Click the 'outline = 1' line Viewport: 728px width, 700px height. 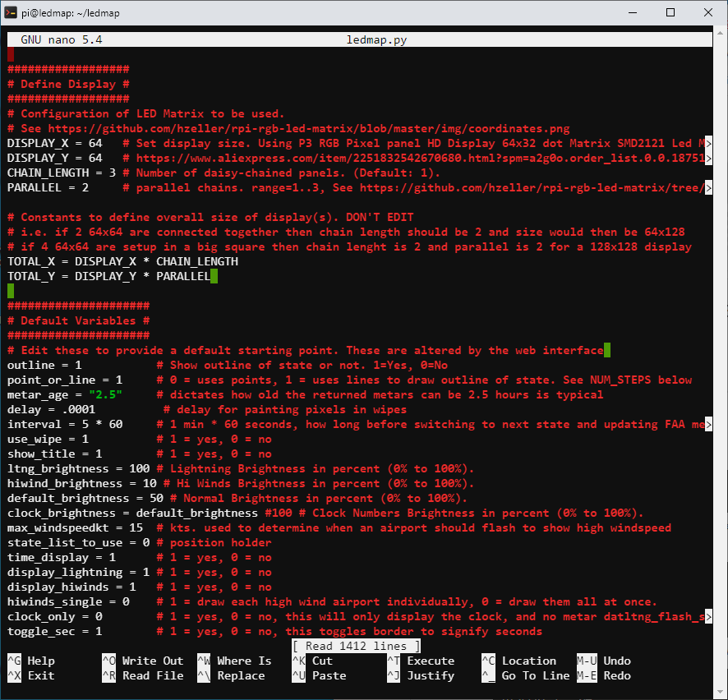(x=44, y=366)
